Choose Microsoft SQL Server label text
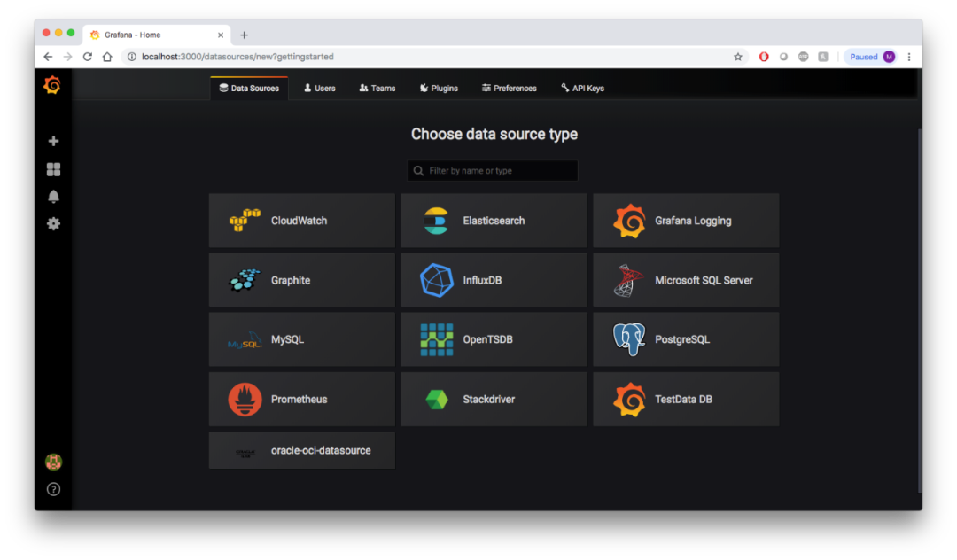The height and width of the screenshot is (560, 957). 704,281
